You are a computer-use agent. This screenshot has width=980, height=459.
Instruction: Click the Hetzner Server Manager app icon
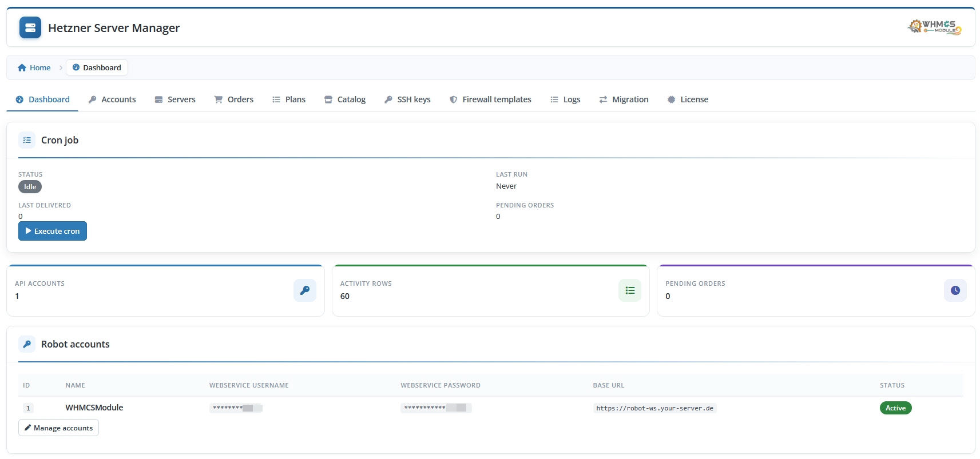[x=30, y=27]
